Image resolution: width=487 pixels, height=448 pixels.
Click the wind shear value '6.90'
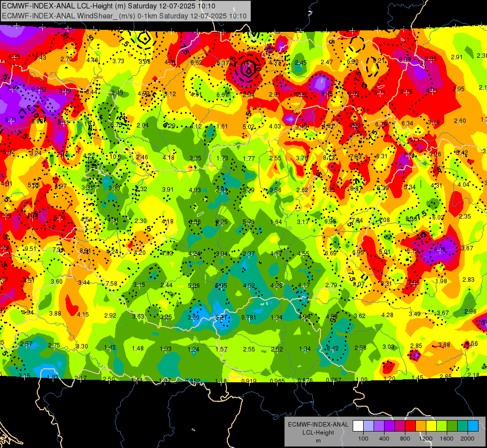(x=353, y=62)
